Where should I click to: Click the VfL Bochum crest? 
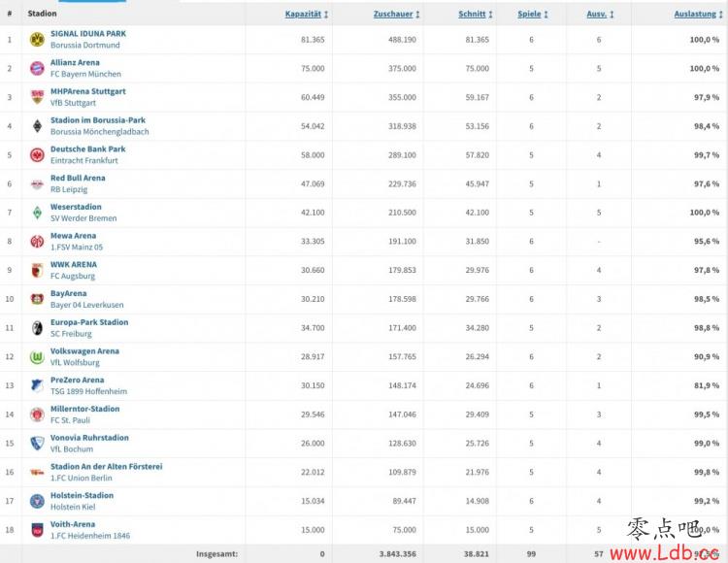[x=37, y=443]
